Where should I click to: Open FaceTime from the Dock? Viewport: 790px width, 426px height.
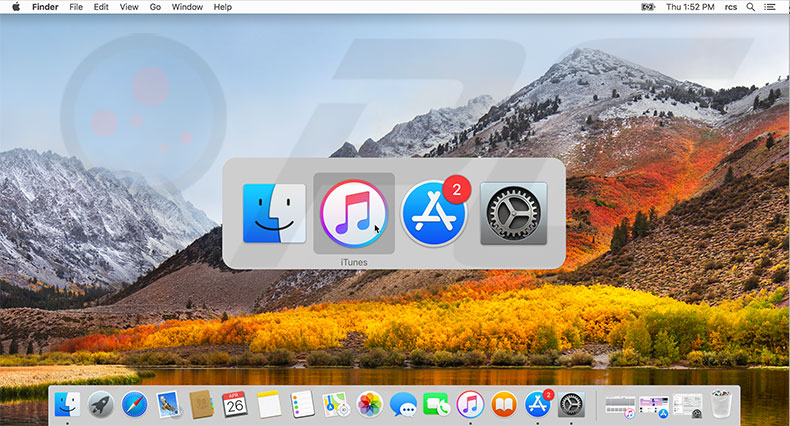point(436,405)
